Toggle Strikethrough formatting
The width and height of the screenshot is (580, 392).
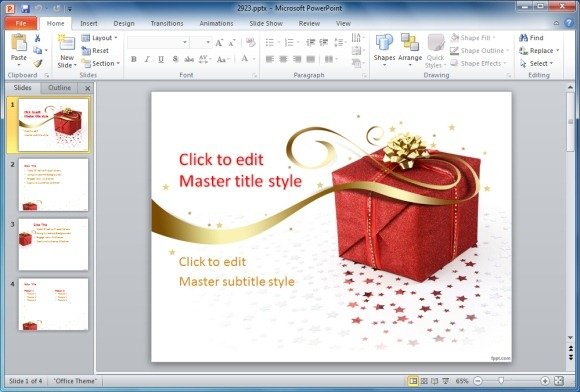coord(189,59)
